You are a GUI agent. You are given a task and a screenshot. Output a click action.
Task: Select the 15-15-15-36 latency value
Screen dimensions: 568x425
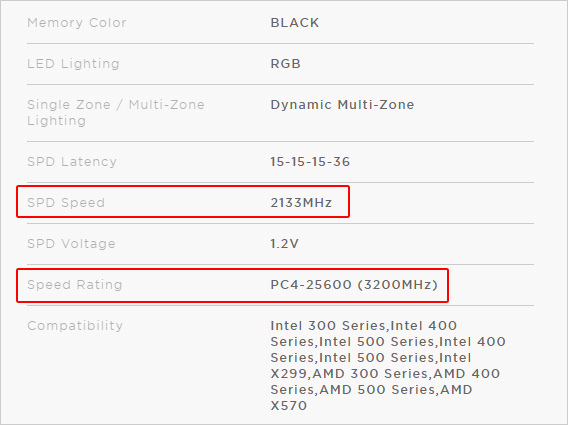pos(310,162)
